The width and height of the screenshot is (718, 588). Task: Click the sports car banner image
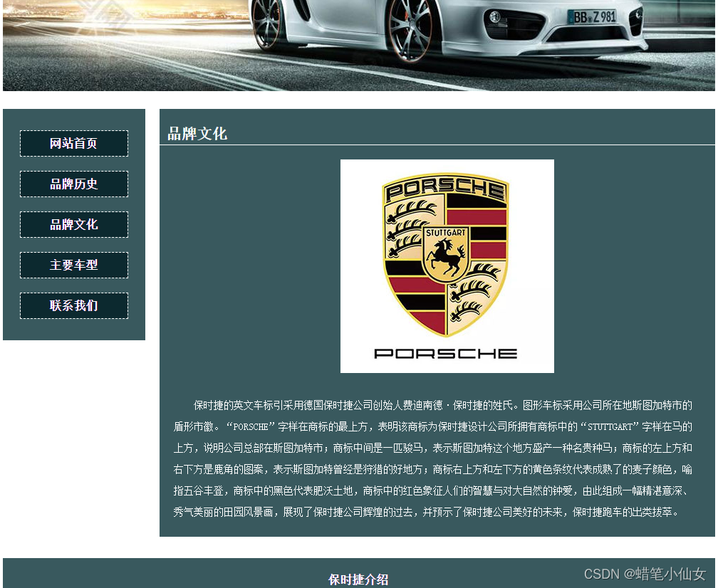tap(359, 46)
